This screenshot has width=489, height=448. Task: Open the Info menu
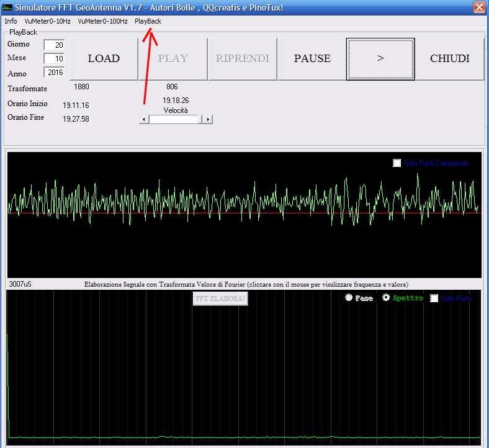coord(11,21)
